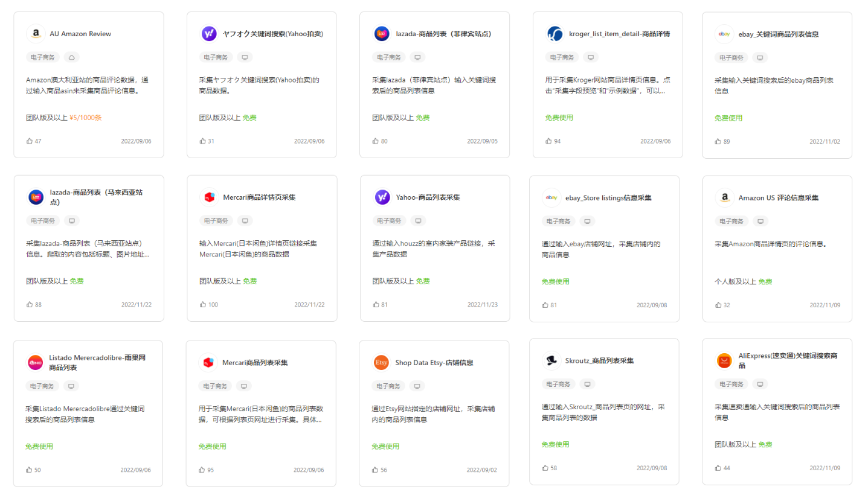Screen dimensions: 868x501
Task: Click the Mercari logo on Mercari商品详情页采集 card
Action: tap(209, 197)
